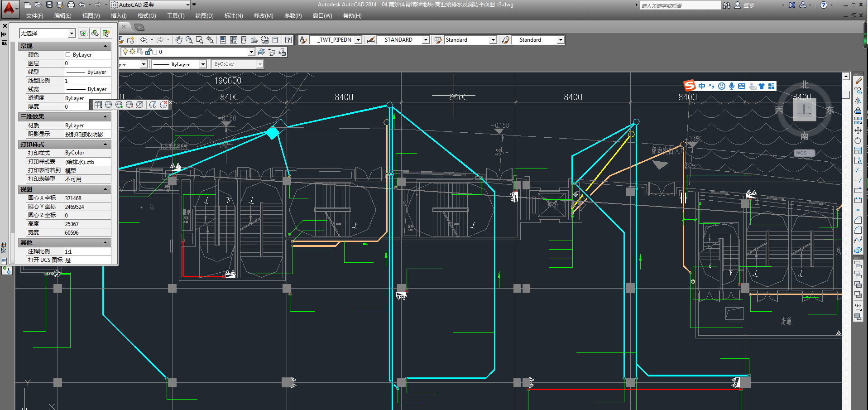
Task: Select the Erase tool in modify toolbar
Action: [858, 81]
